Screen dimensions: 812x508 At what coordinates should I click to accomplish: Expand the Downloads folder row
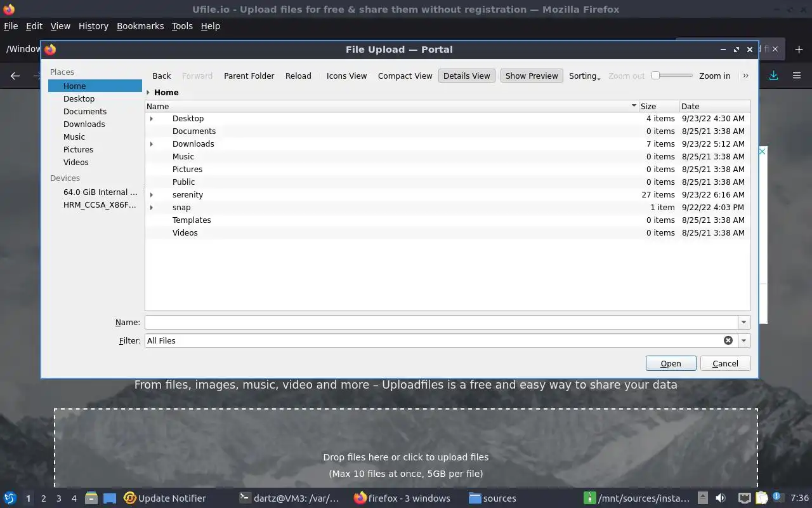(151, 144)
